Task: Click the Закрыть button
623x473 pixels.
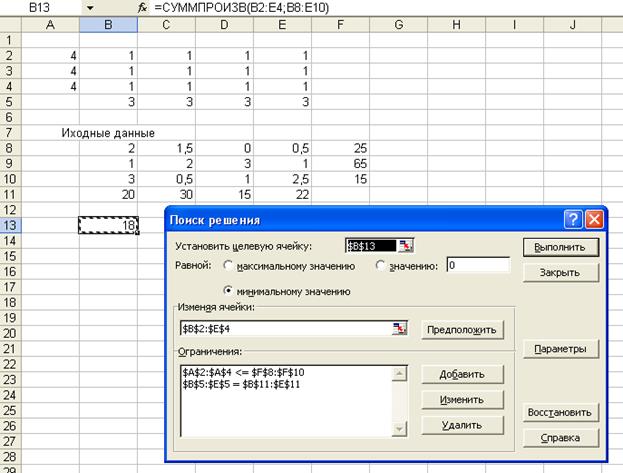Action: pos(561,273)
